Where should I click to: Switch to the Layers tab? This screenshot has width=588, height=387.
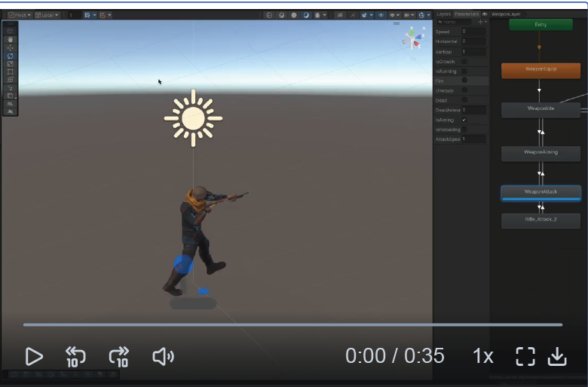443,14
